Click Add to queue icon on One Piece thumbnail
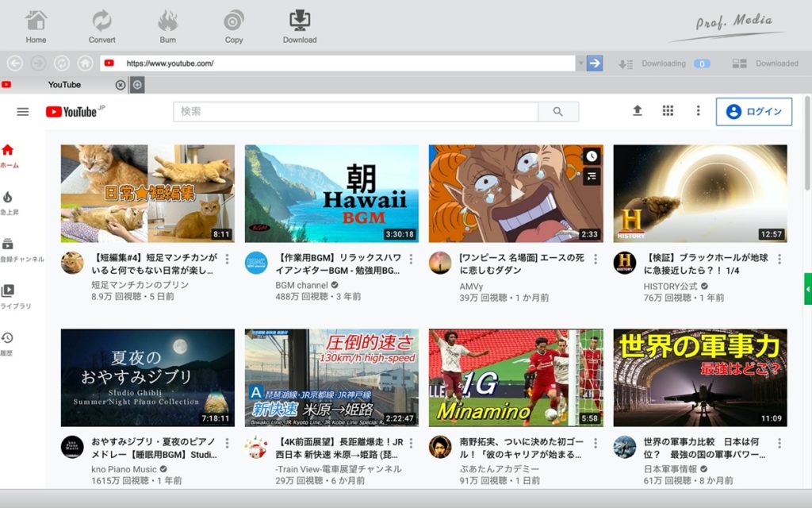Viewport: 812px width, 508px height. (x=592, y=177)
